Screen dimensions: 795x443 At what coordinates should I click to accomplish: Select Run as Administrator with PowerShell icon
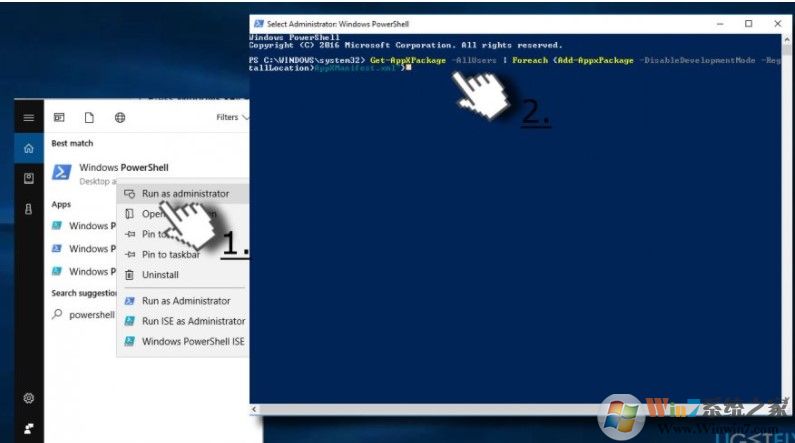pyautogui.click(x=185, y=300)
